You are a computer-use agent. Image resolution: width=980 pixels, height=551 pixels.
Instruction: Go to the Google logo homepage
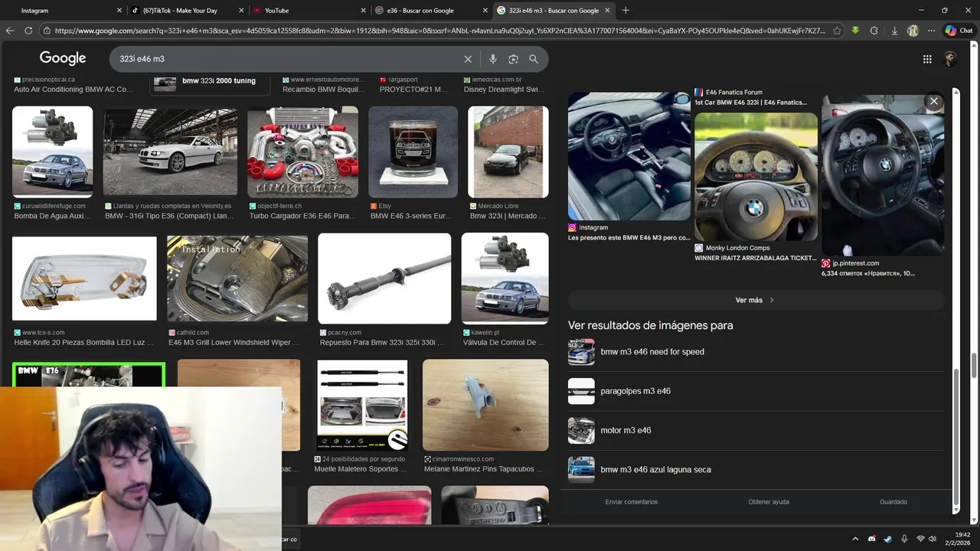(63, 58)
